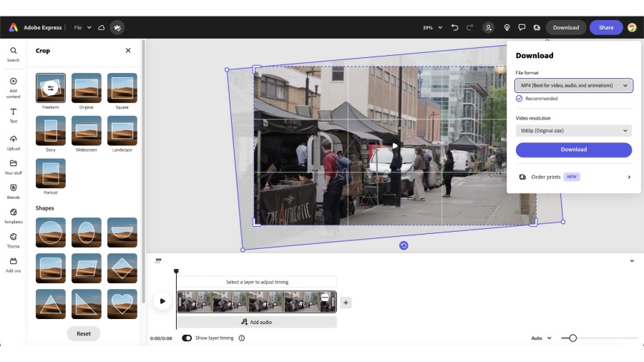644x362 pixels.
Task: Choose the circle crop shape
Action: (x=51, y=233)
